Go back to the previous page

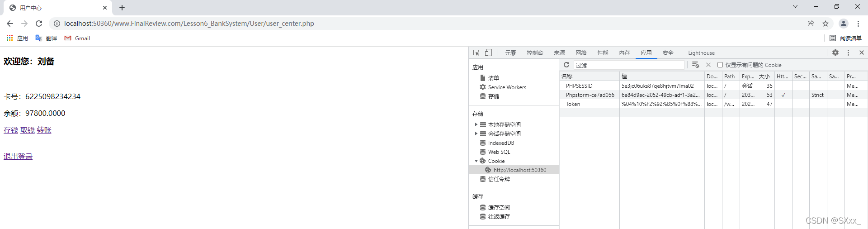pos(10,24)
